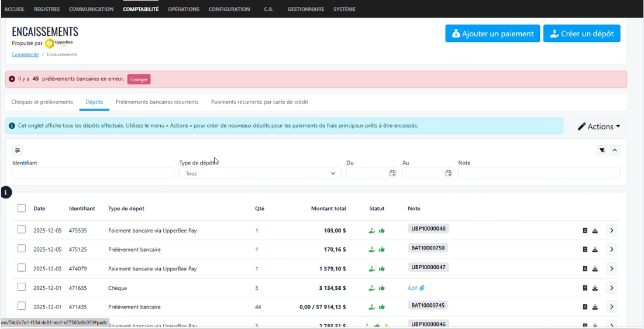Click the UBP10000048 note badge

(428, 229)
